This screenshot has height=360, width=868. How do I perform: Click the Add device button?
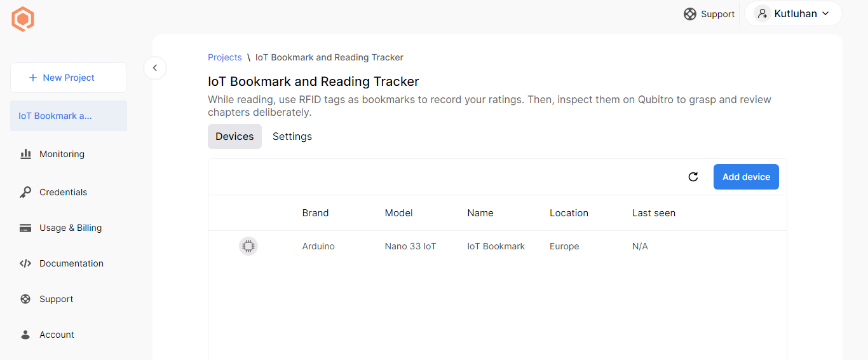tap(746, 177)
